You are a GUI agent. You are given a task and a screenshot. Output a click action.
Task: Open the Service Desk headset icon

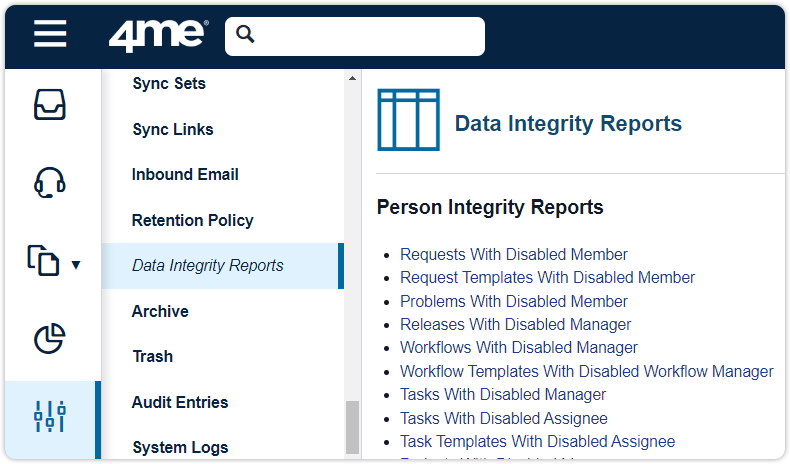click(49, 182)
